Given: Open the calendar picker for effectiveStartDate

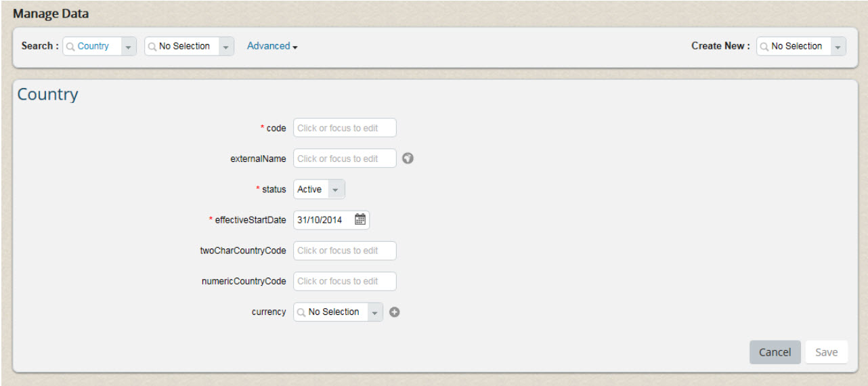Looking at the screenshot, I should coord(360,219).
